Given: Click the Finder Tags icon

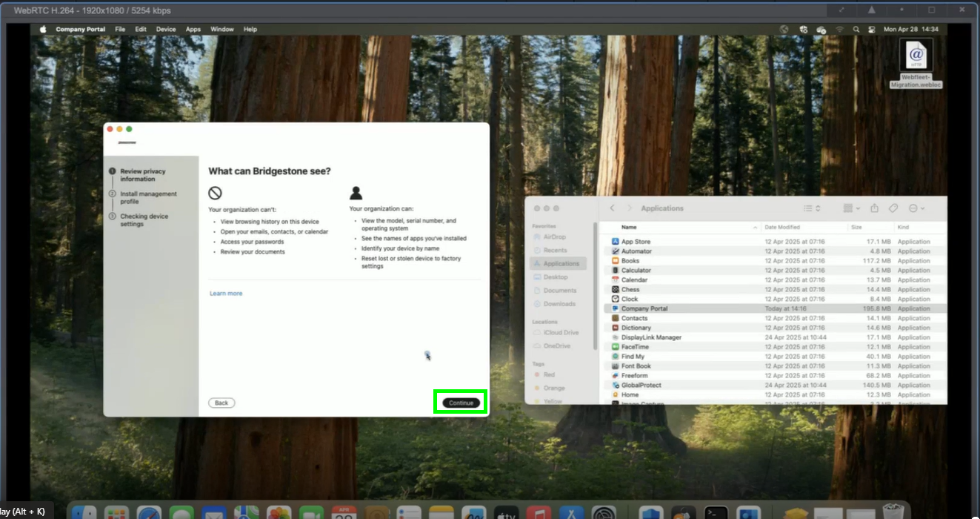Looking at the screenshot, I should (x=893, y=208).
